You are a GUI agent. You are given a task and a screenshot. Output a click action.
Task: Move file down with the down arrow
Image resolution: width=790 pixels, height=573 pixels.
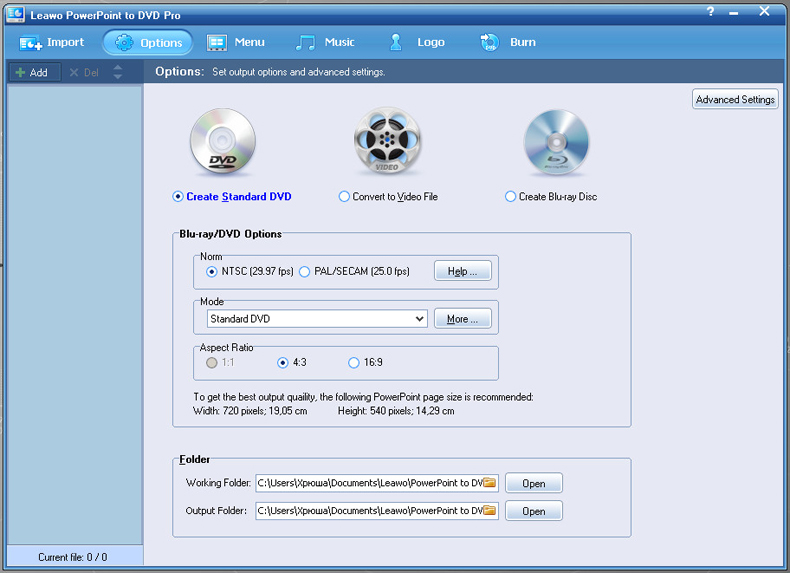(x=117, y=77)
